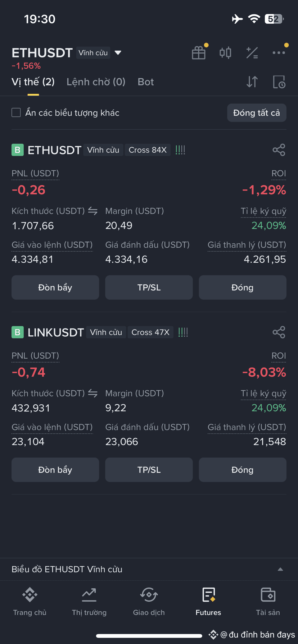Image resolution: width=298 pixels, height=644 pixels.
Task: Open the order history icon
Action: (x=279, y=82)
